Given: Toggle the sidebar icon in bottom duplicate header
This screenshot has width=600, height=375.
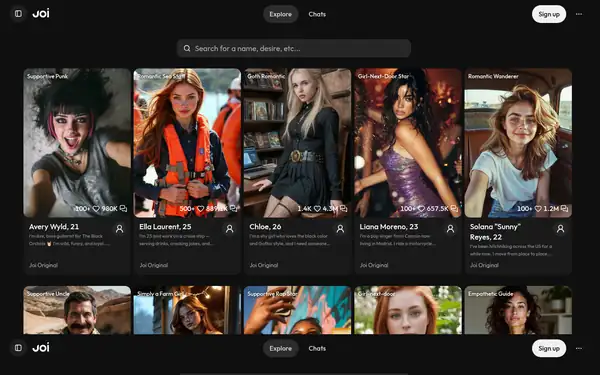Looking at the screenshot, I should click(x=18, y=348).
